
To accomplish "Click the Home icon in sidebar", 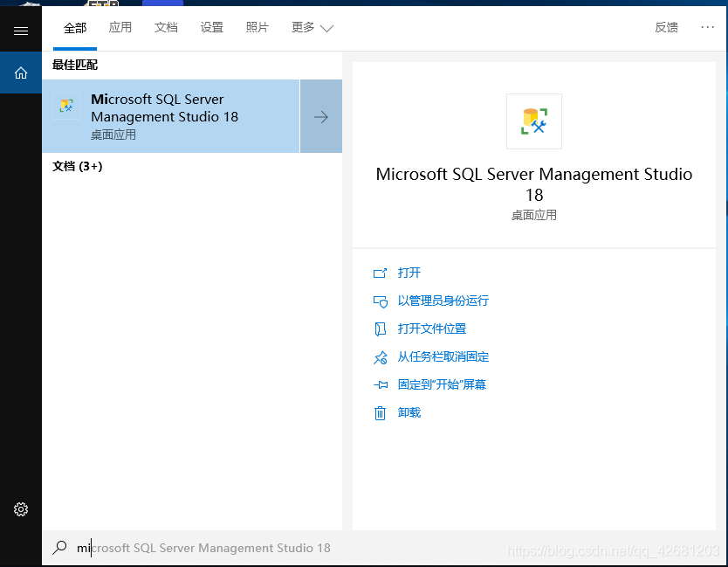I will click(21, 73).
